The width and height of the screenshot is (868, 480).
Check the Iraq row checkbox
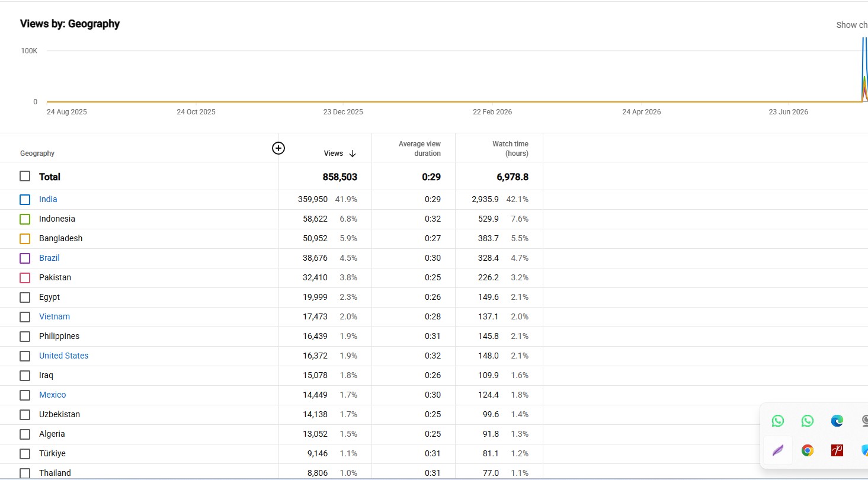(x=25, y=376)
